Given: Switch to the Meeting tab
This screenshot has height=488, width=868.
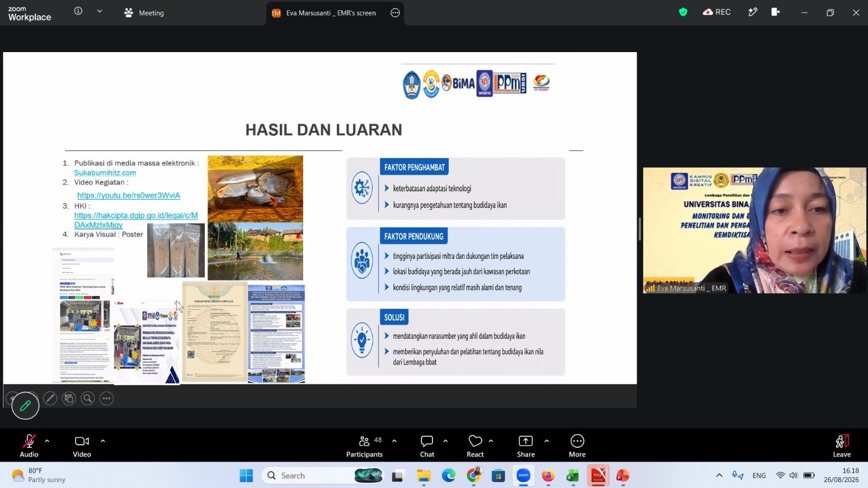Looking at the screenshot, I should 144,12.
